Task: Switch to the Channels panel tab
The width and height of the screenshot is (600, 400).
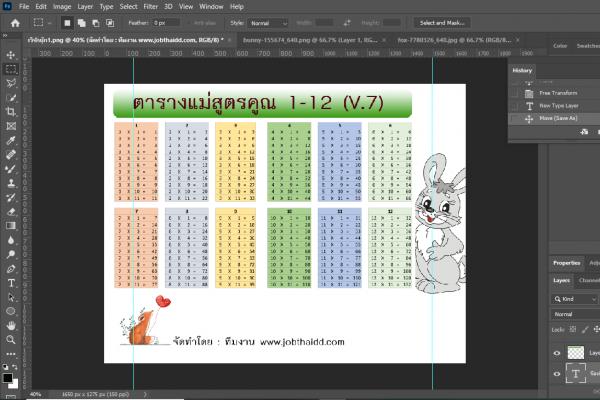Action: pyautogui.click(x=589, y=281)
